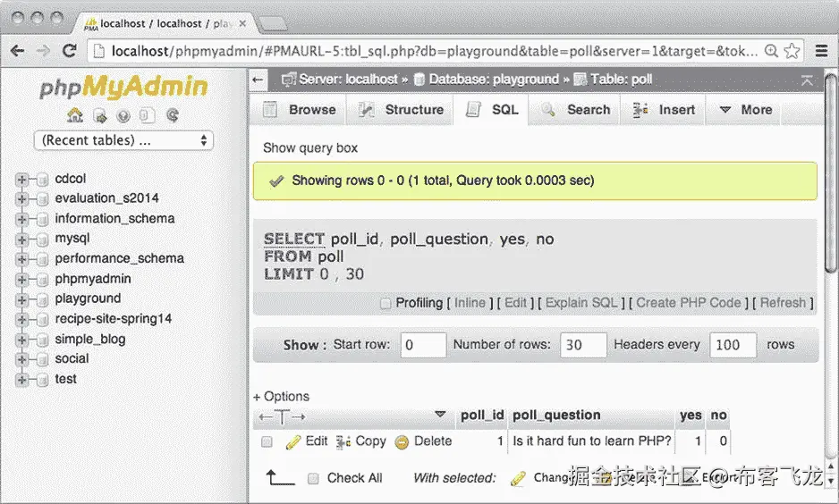Open the SQL documentation page icon
The width and height of the screenshot is (839, 504).
point(148,115)
